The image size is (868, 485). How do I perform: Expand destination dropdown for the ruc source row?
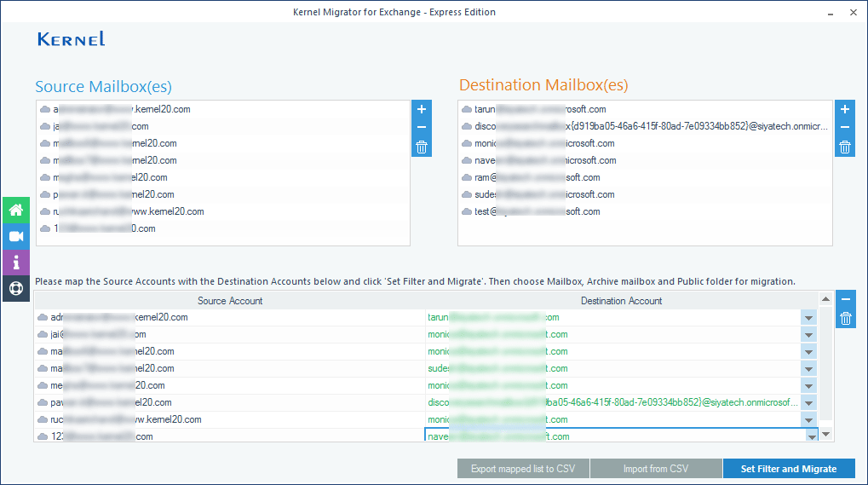pos(808,420)
